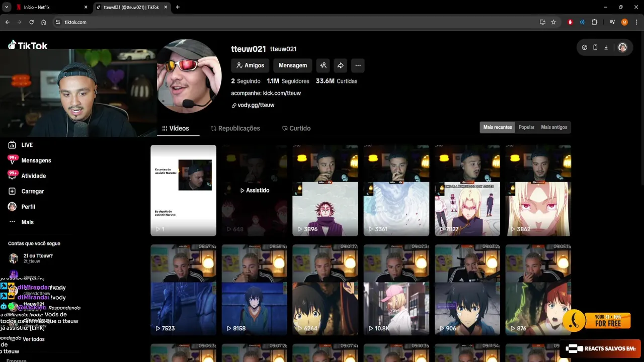Viewport: 644px width, 362px height.
Task: Open the tab search dropdown arrow
Action: (x=7, y=7)
